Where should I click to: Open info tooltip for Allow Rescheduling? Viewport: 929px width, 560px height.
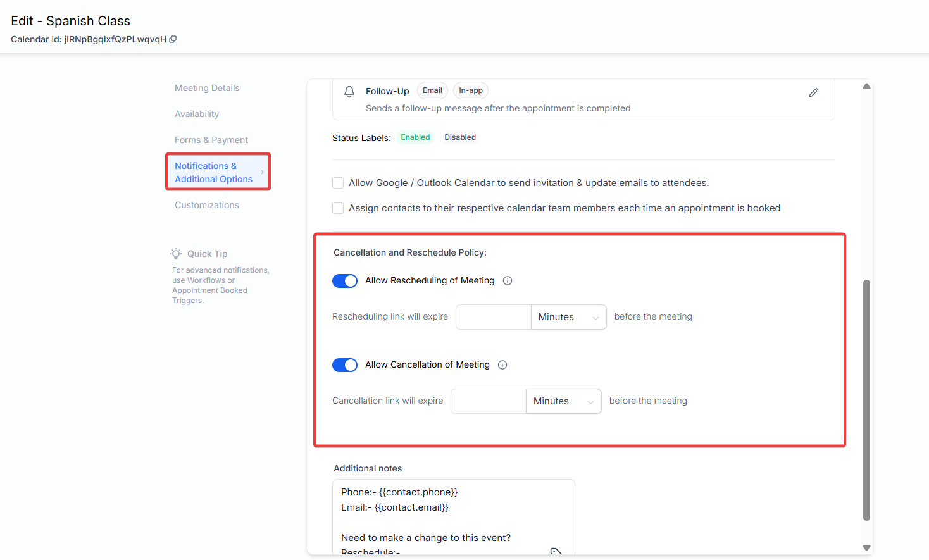508,281
